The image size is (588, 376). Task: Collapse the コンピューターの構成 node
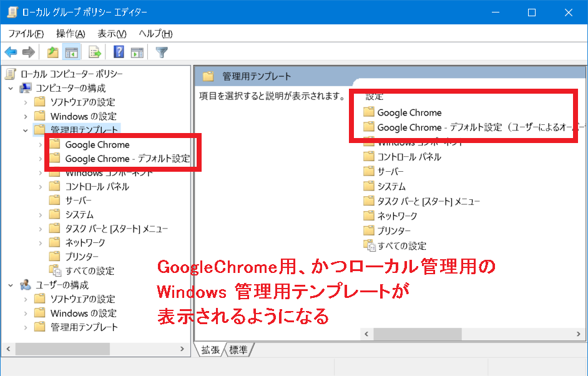pos(11,89)
